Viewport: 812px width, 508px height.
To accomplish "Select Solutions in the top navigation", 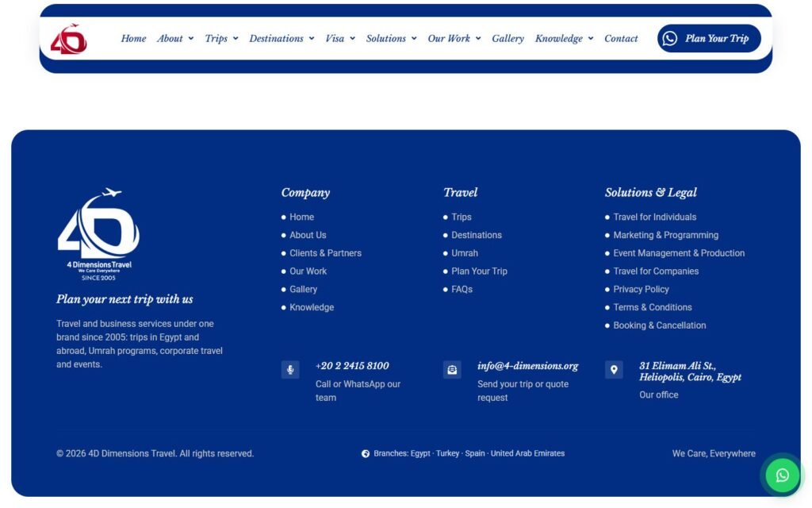I will click(386, 38).
